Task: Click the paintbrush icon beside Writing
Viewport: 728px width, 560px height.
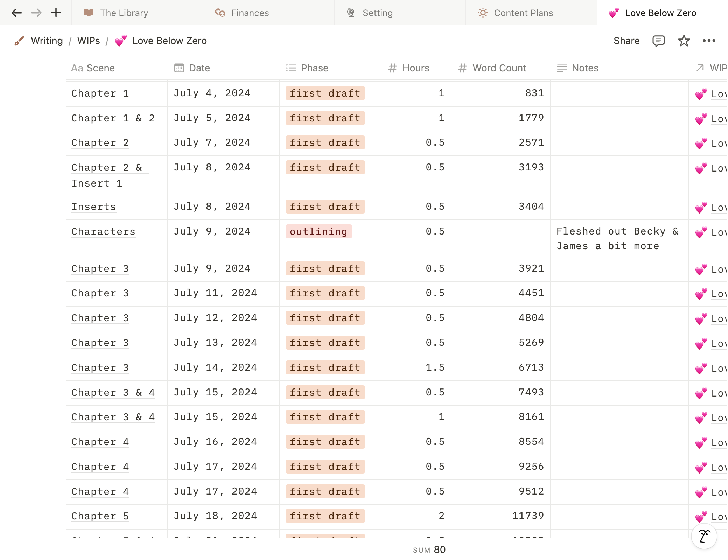Action: pos(20,41)
